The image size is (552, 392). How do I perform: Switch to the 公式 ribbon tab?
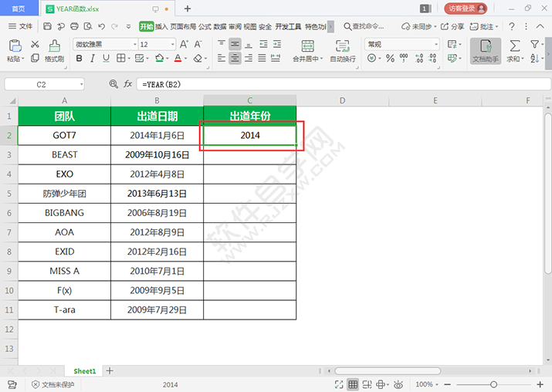coord(205,27)
